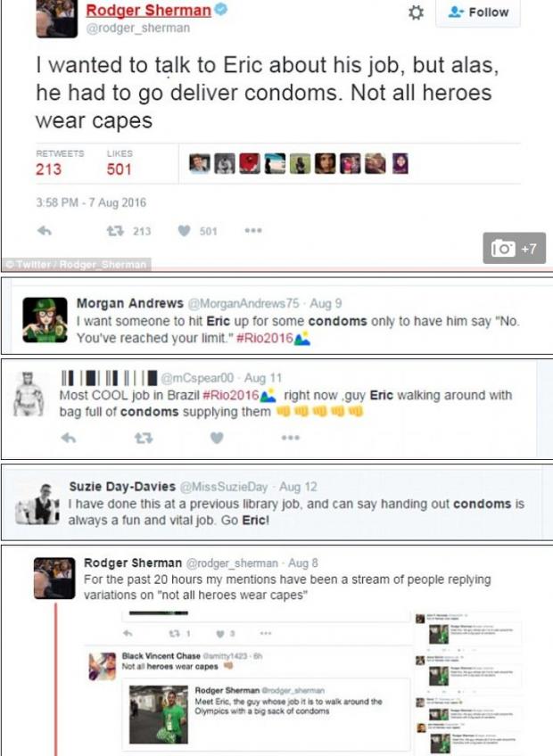This screenshot has width=553, height=756.
Task: Follow Rodger Sherman
Action: click(x=478, y=13)
